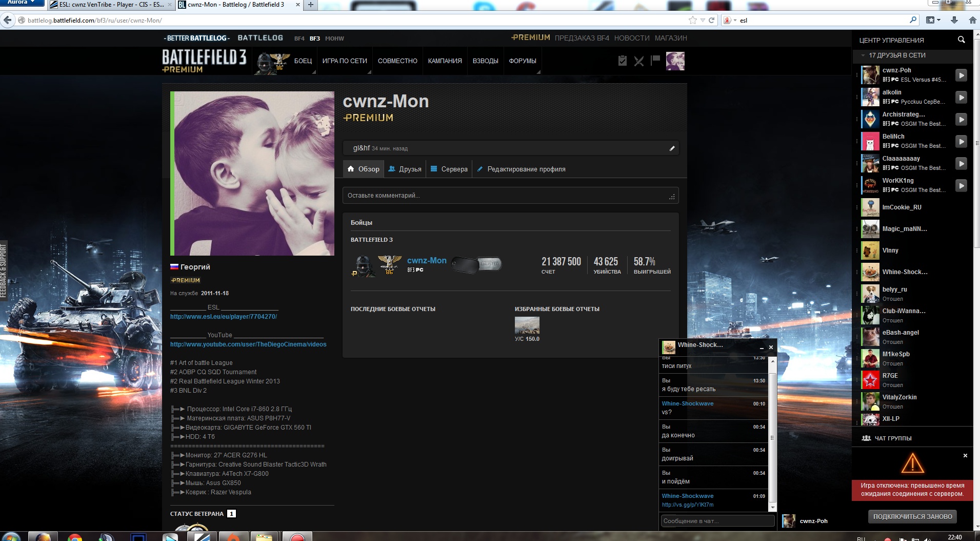Screen dimensions: 980x541
Task: Open the PREMIUM link in top bar
Action: pos(531,38)
